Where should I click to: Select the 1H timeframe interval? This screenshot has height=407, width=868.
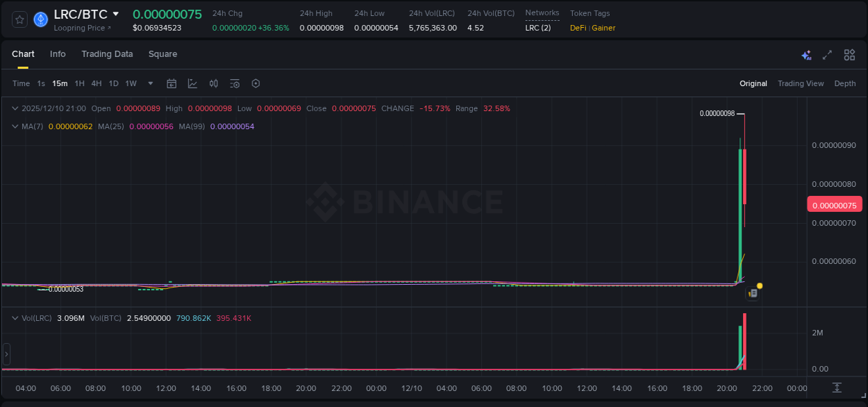pos(80,83)
